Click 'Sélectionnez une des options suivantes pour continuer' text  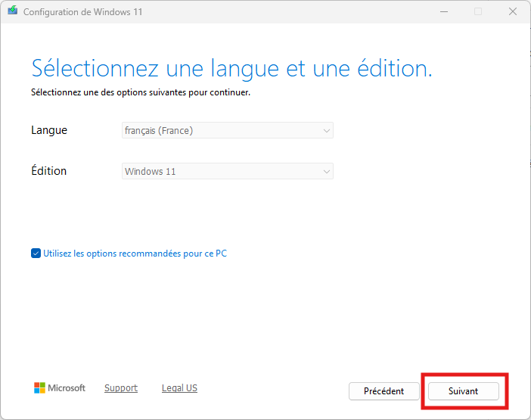tap(141, 92)
